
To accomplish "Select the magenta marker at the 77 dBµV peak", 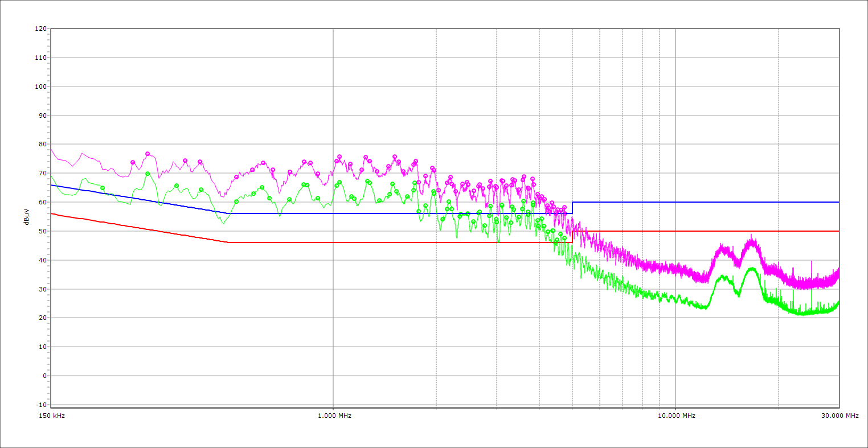I will [148, 154].
